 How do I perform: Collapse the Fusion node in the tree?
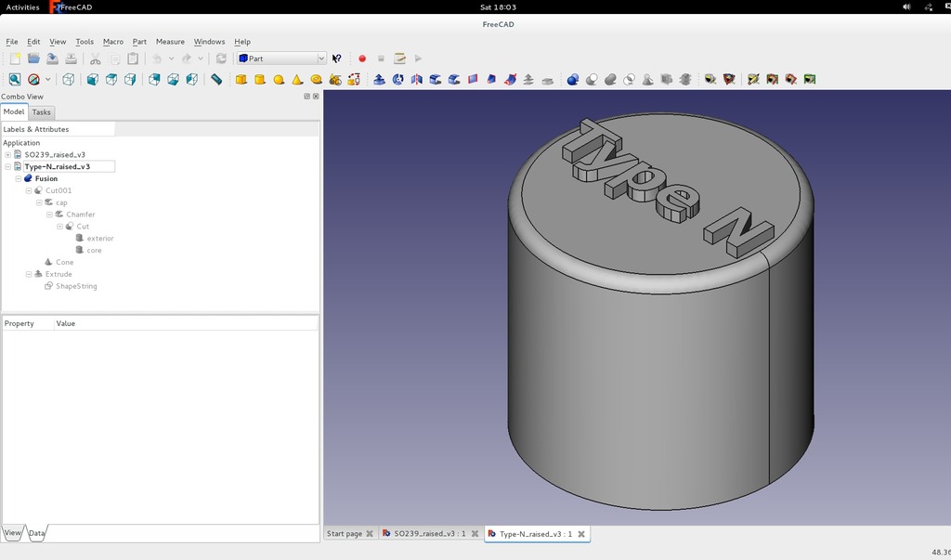(x=18, y=178)
